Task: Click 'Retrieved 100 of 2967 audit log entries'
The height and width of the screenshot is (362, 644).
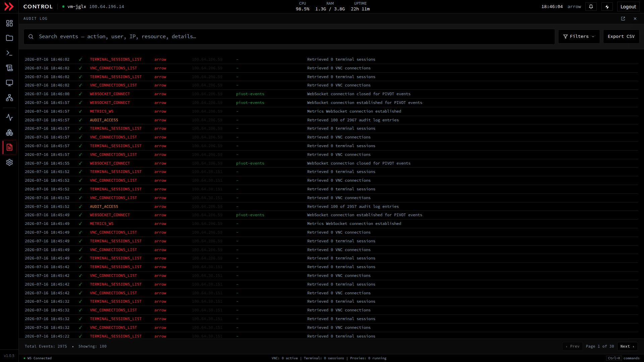Action: pos(353,120)
